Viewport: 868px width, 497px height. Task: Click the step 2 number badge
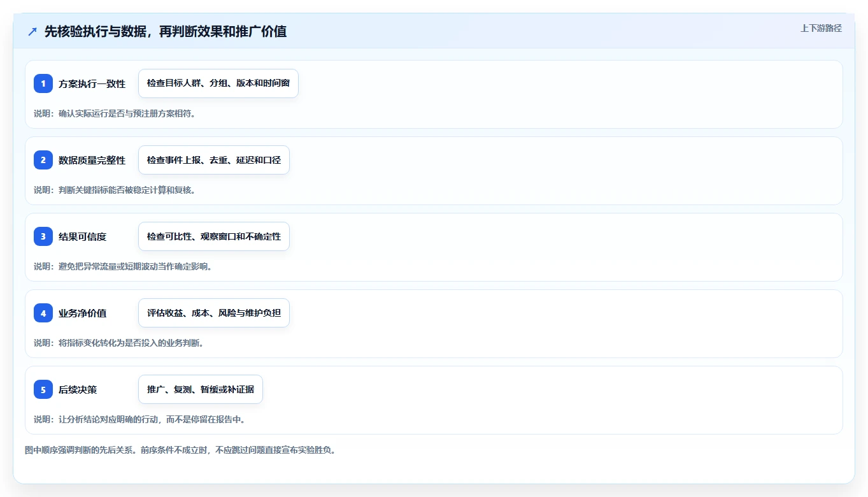click(43, 160)
